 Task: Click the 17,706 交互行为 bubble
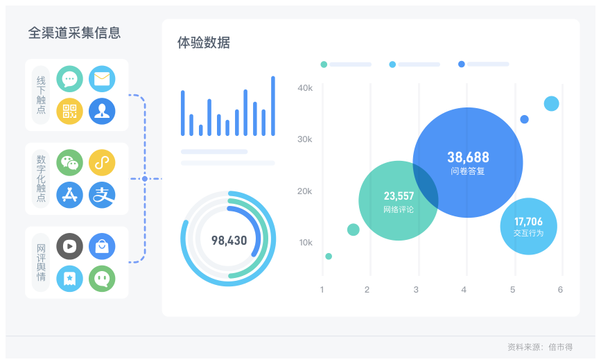tap(528, 226)
